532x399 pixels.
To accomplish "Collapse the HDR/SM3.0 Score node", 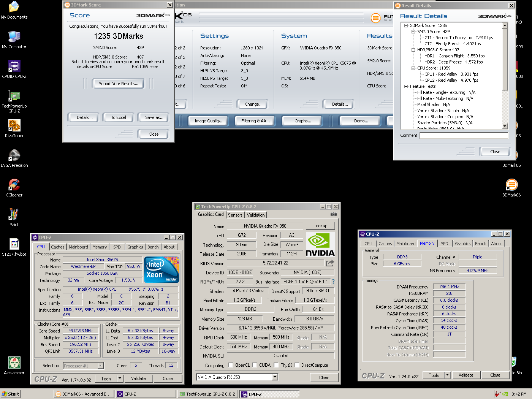I will coord(413,50).
